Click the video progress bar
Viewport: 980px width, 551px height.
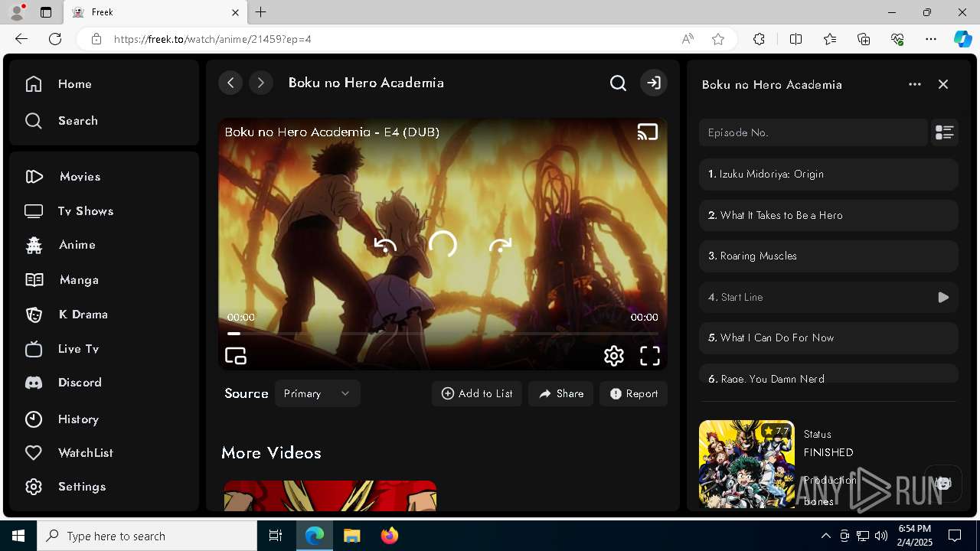(443, 334)
